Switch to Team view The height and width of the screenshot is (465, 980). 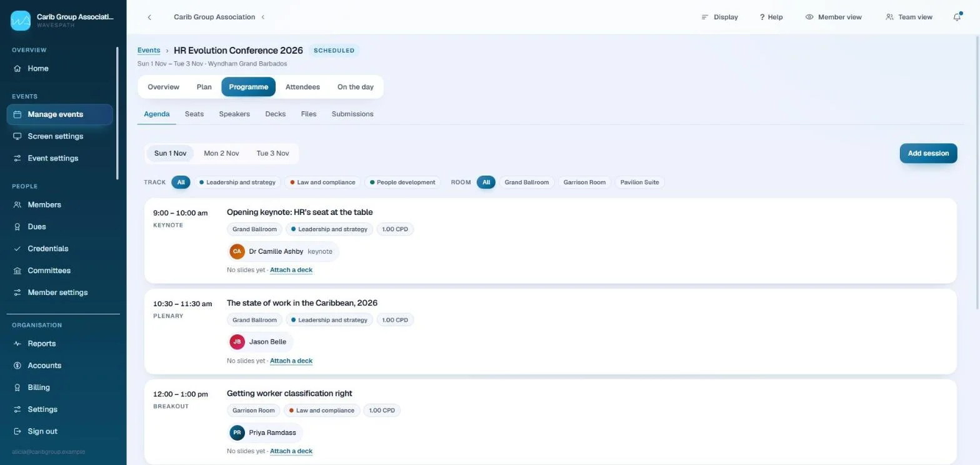pyautogui.click(x=909, y=17)
